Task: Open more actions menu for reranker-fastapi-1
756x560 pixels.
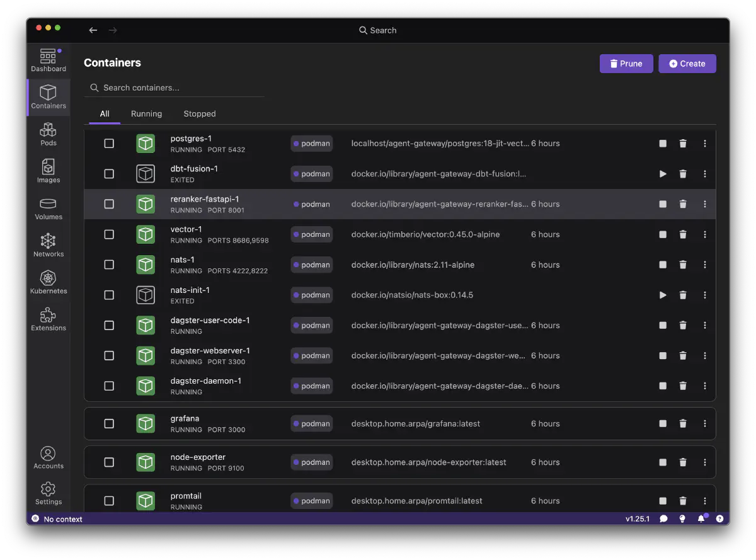Action: coord(705,204)
